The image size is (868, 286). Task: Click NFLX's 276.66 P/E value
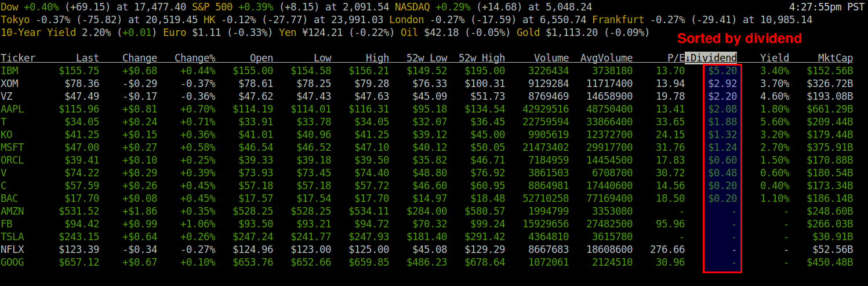pos(667,249)
